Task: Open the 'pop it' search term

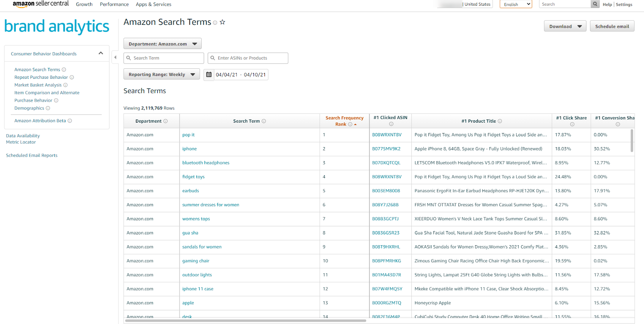Action: coord(188,135)
